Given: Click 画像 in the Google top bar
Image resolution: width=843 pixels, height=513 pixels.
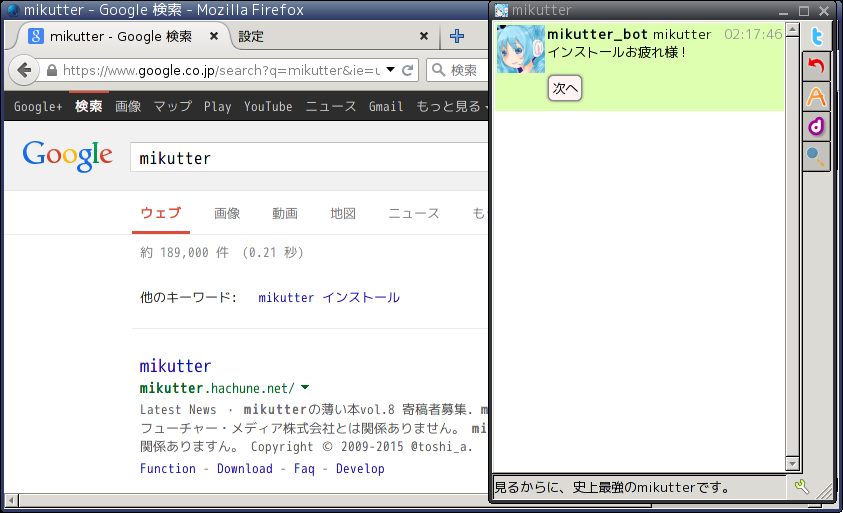Looking at the screenshot, I should pos(128,106).
